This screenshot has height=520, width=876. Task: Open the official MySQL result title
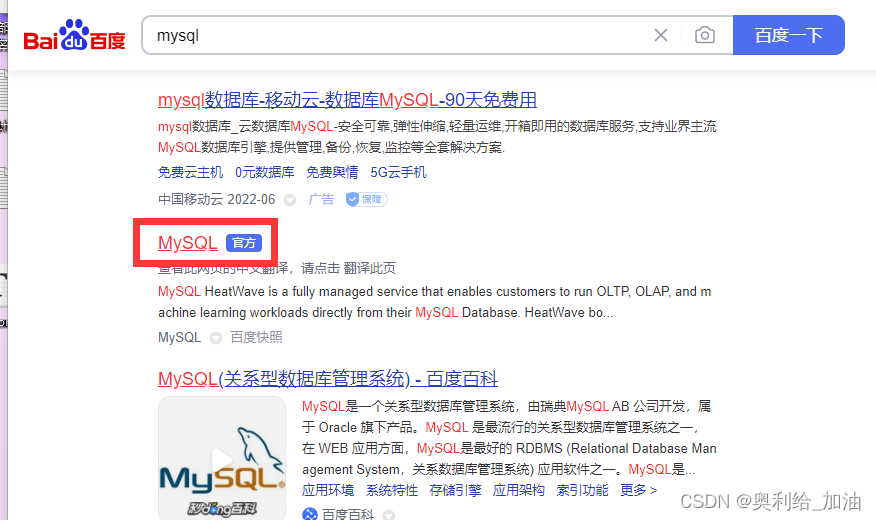coord(188,243)
